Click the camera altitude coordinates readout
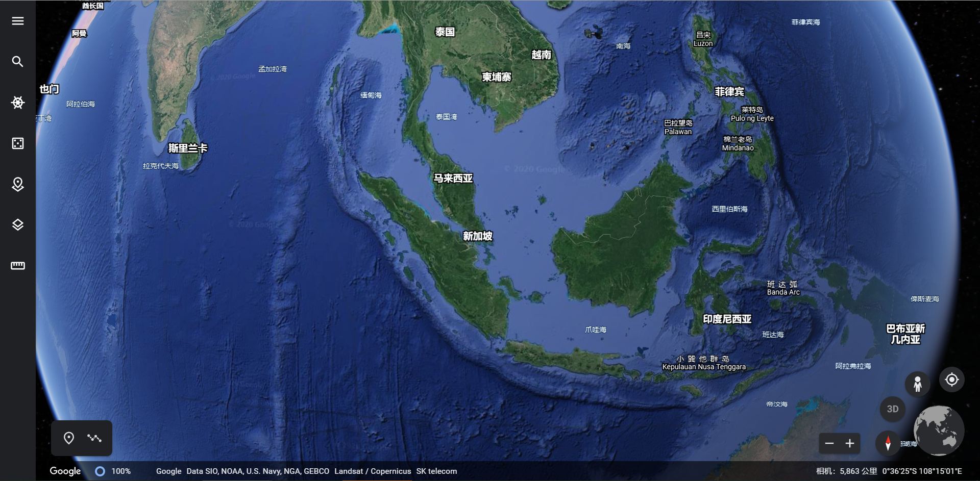Image resolution: width=980 pixels, height=481 pixels. tap(889, 471)
